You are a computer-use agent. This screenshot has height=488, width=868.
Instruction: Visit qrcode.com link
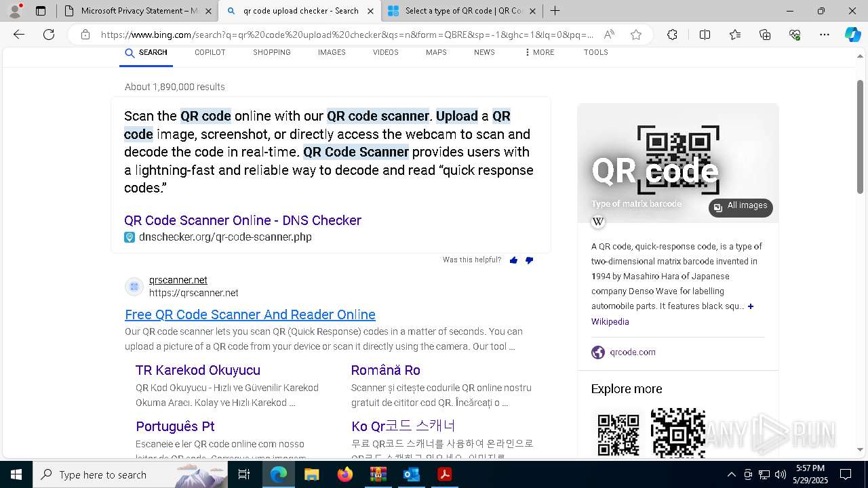coord(633,352)
